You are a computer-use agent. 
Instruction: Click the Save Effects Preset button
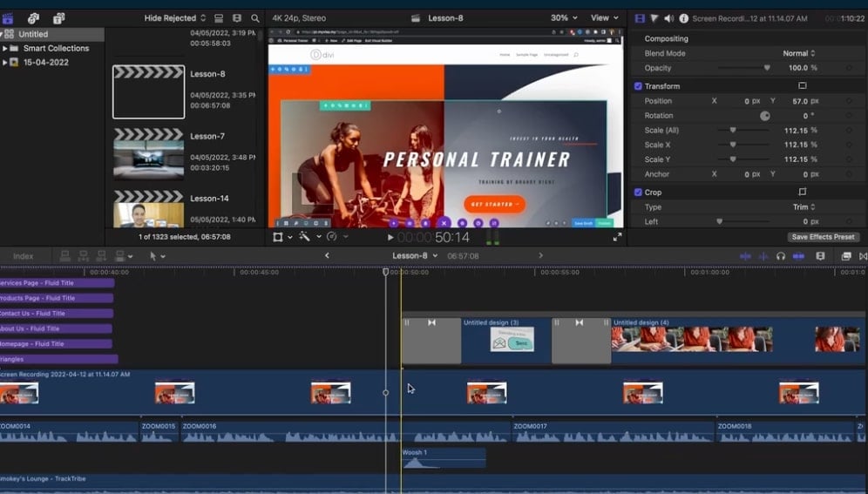824,237
